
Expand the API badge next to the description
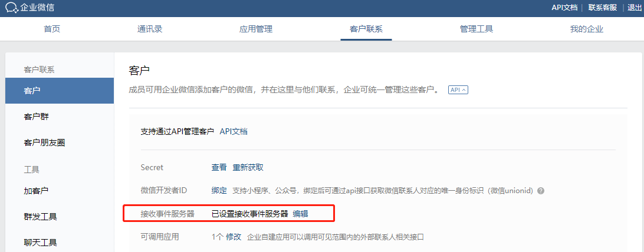pos(458,89)
